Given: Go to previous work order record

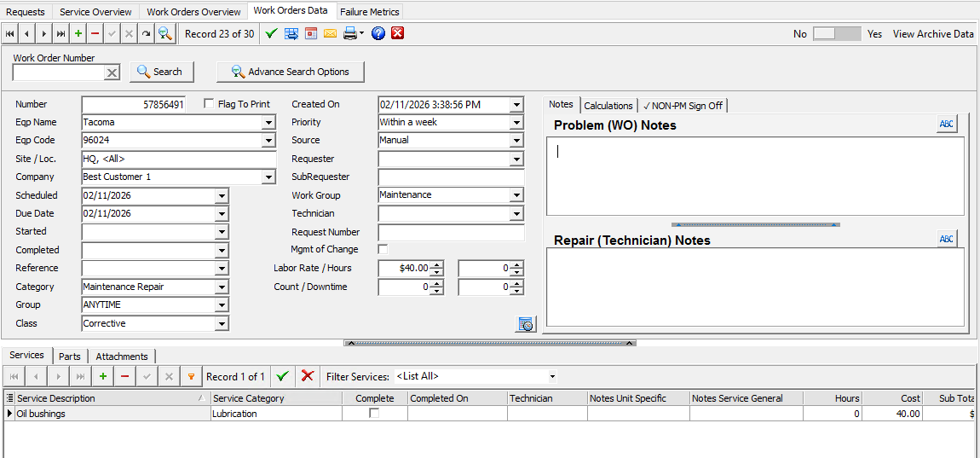Looking at the screenshot, I should point(27,34).
